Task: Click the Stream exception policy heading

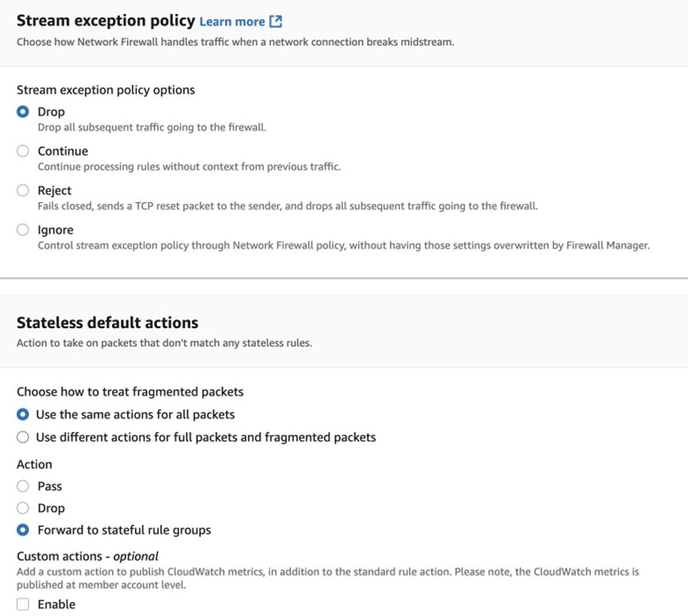Action: pos(104,21)
